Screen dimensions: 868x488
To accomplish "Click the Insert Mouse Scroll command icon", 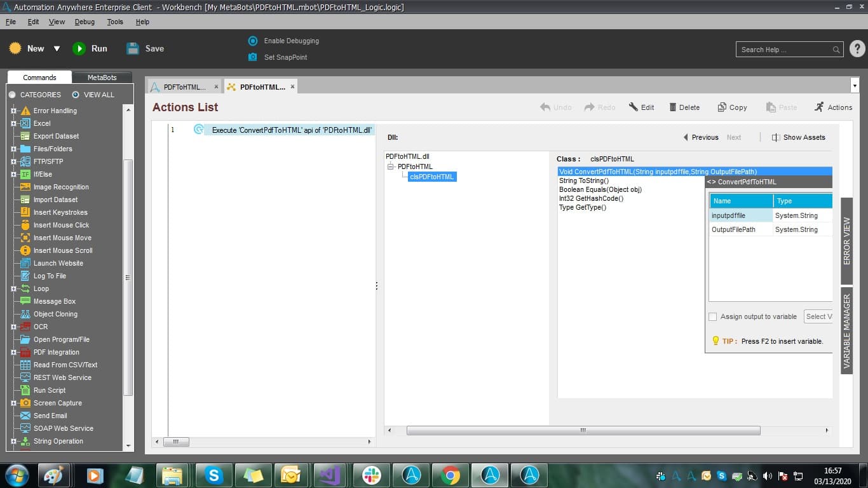I will pos(25,250).
